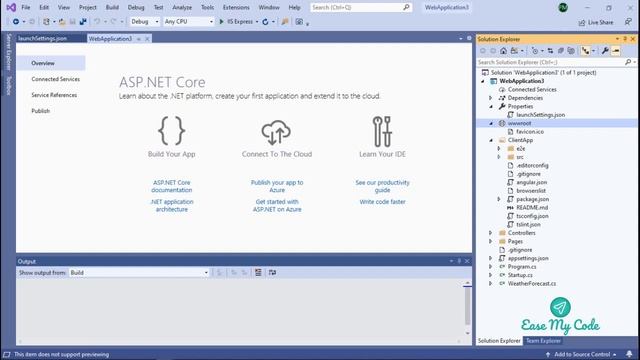Open Publish your app to Azure link
This screenshot has width=640, height=360.
pyautogui.click(x=277, y=186)
